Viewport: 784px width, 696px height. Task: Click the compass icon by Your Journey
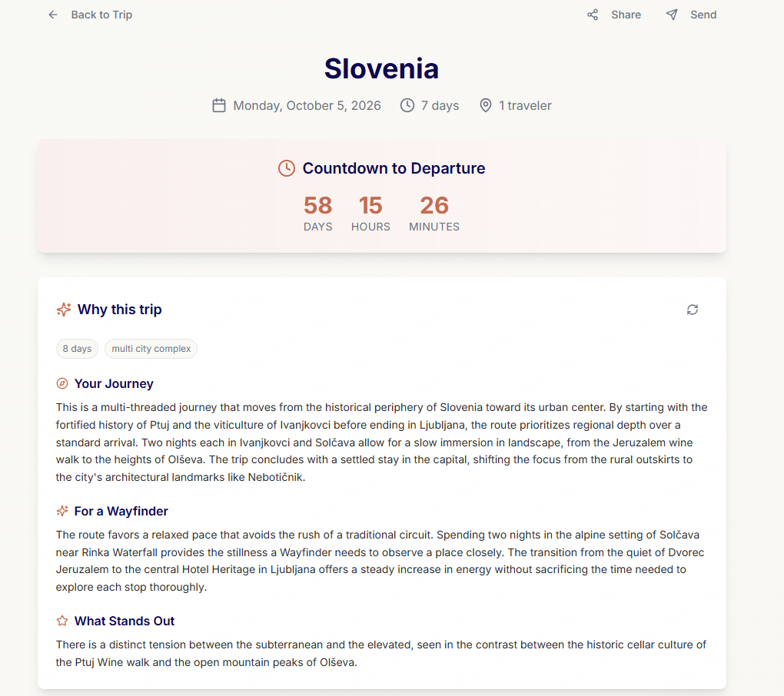click(62, 384)
